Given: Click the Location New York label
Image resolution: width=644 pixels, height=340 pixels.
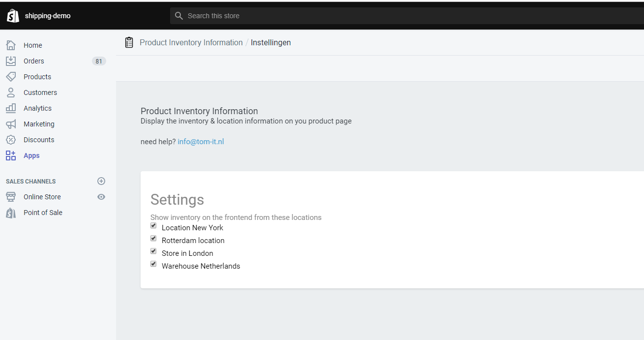Looking at the screenshot, I should tap(192, 228).
